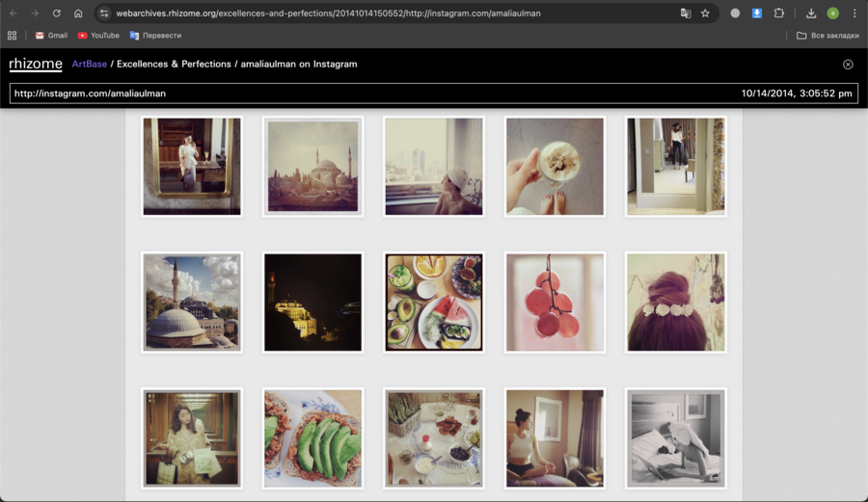Open the Перевести bookmark
This screenshot has height=502, width=868.
155,36
